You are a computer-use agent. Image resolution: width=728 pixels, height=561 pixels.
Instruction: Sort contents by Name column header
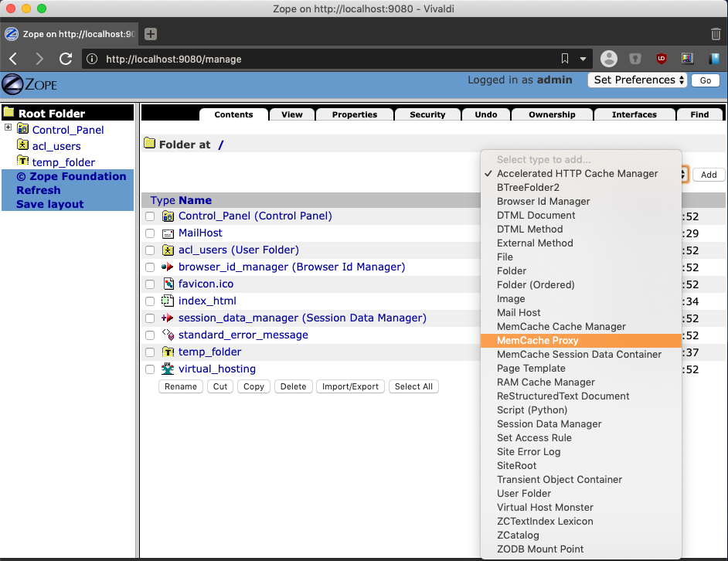(195, 200)
